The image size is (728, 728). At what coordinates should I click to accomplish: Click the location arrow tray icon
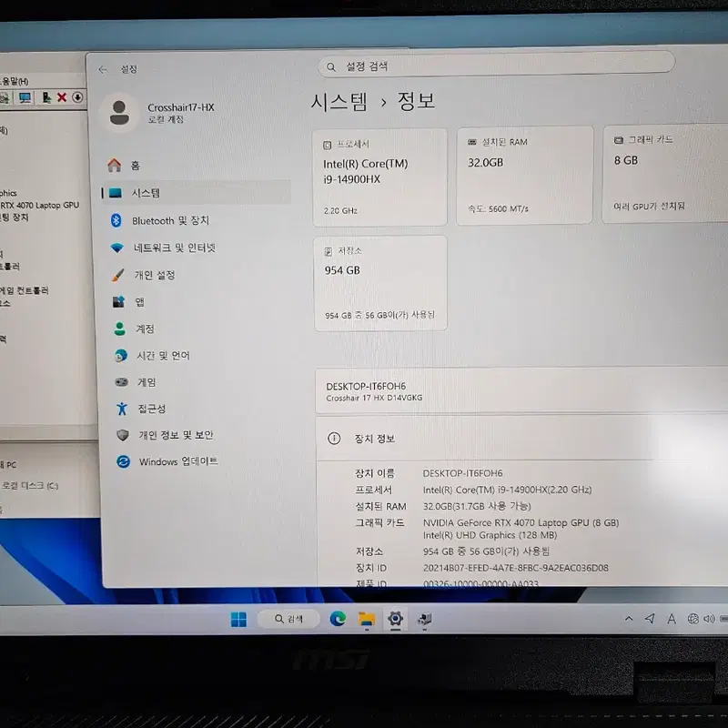(650, 619)
